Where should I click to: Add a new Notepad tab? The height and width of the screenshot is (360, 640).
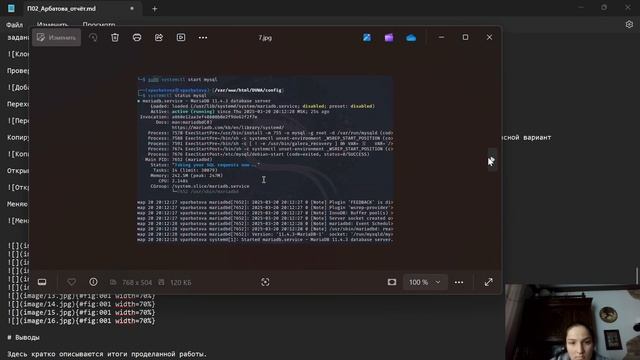[x=155, y=9]
